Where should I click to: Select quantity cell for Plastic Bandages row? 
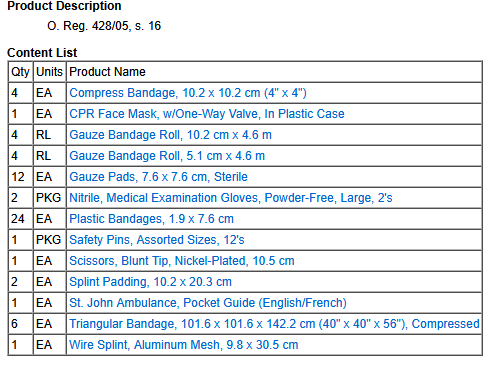pyautogui.click(x=20, y=219)
